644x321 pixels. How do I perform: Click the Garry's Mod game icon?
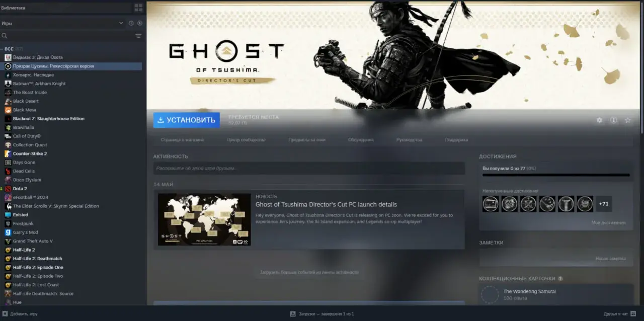click(8, 232)
